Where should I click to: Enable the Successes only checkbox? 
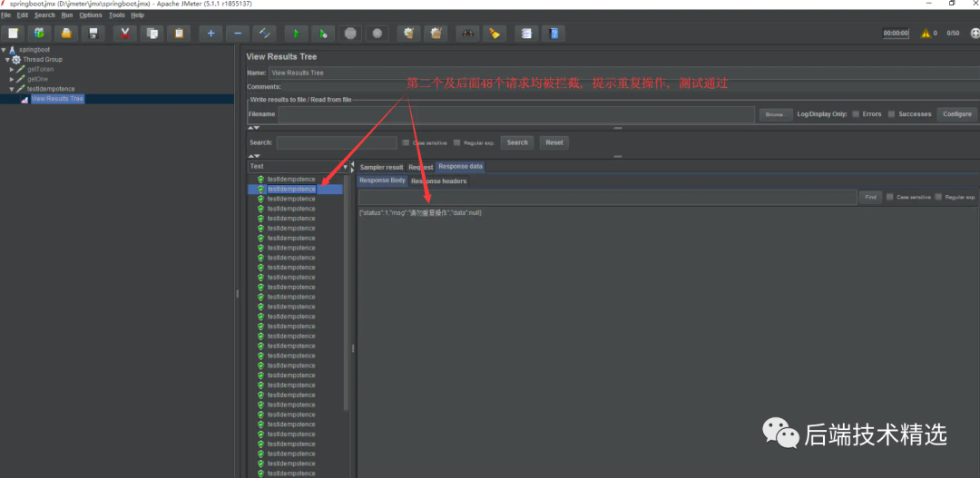coord(892,113)
